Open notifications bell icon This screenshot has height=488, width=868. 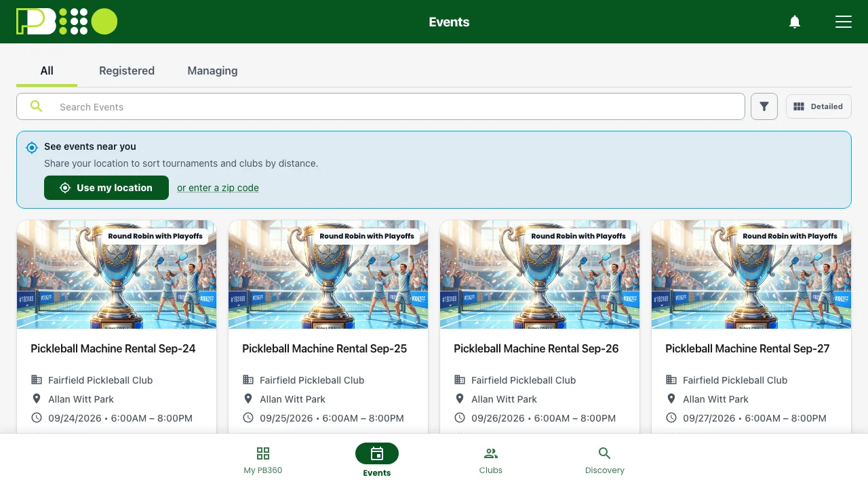pos(795,22)
